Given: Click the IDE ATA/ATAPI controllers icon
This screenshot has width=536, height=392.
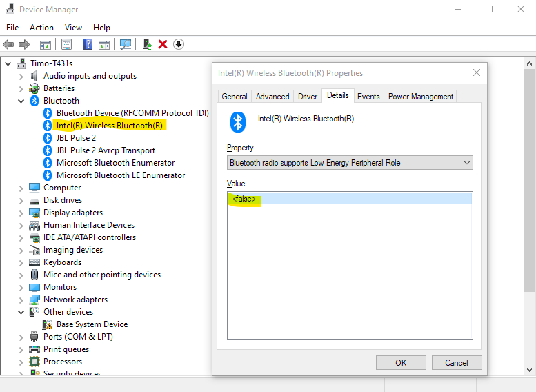Looking at the screenshot, I should pos(34,237).
